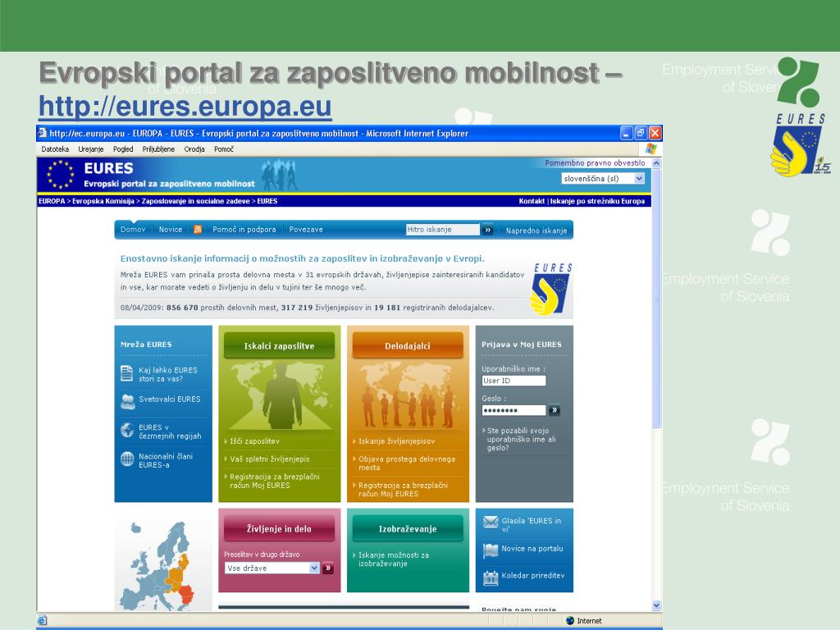Click the Kontakt link in breadcrumb bar
This screenshot has height=630, width=840.
click(532, 201)
